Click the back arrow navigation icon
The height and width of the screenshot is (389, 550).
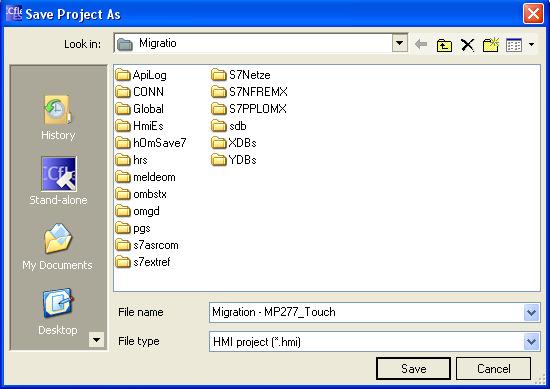tap(421, 45)
